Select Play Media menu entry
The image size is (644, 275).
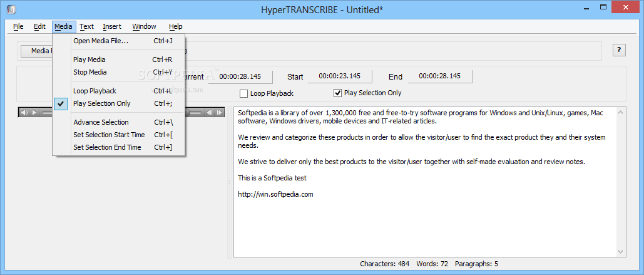click(x=119, y=60)
